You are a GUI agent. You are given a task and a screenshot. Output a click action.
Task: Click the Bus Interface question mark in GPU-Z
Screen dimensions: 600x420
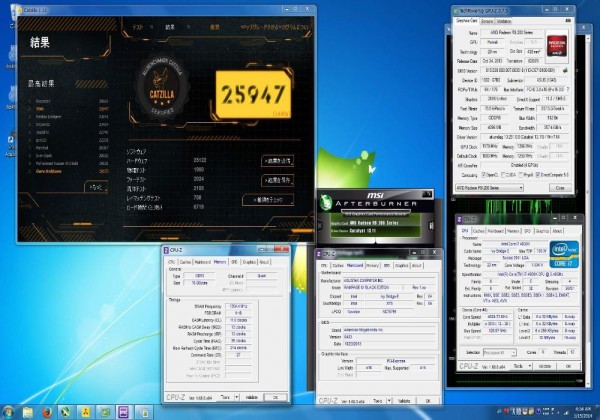click(x=567, y=90)
